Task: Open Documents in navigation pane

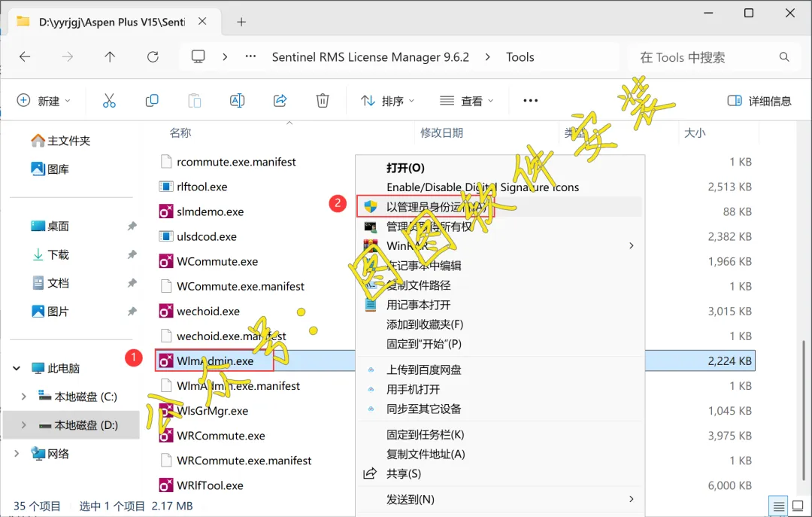Action: coord(51,283)
